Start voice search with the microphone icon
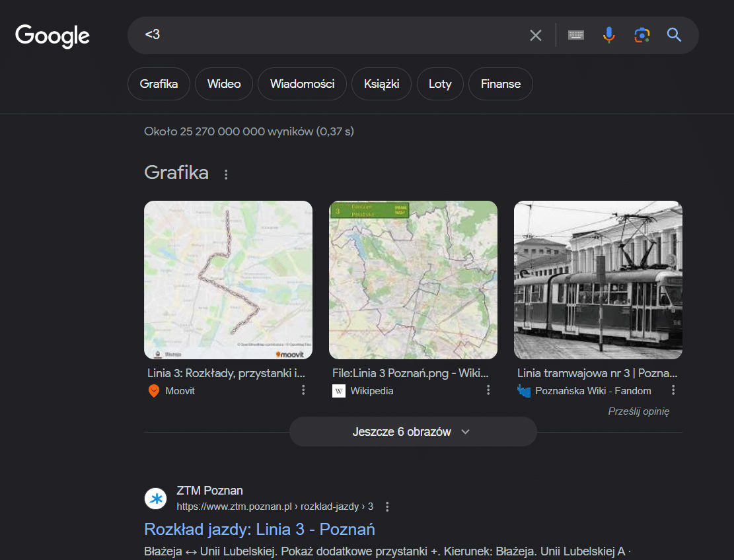This screenshot has width=734, height=560. coord(608,35)
